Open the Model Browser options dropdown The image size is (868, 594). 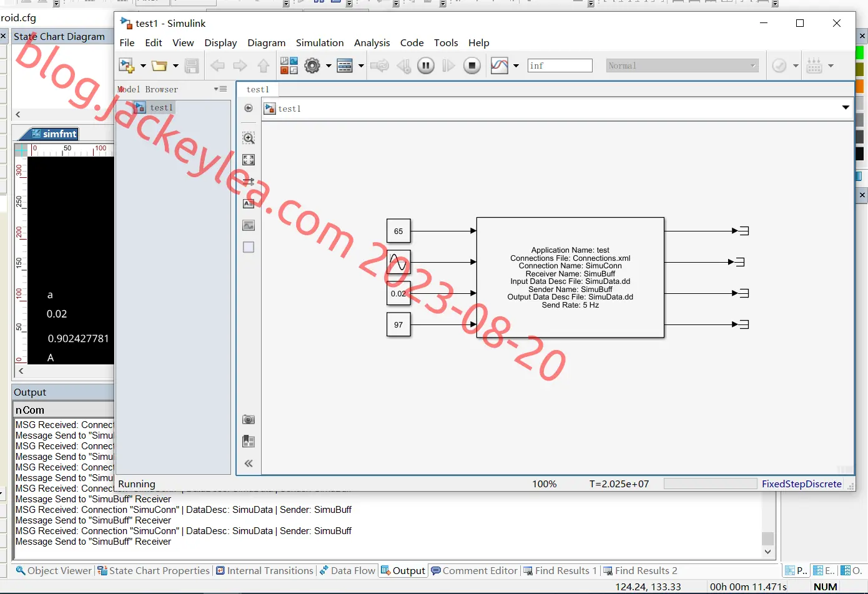[220, 89]
